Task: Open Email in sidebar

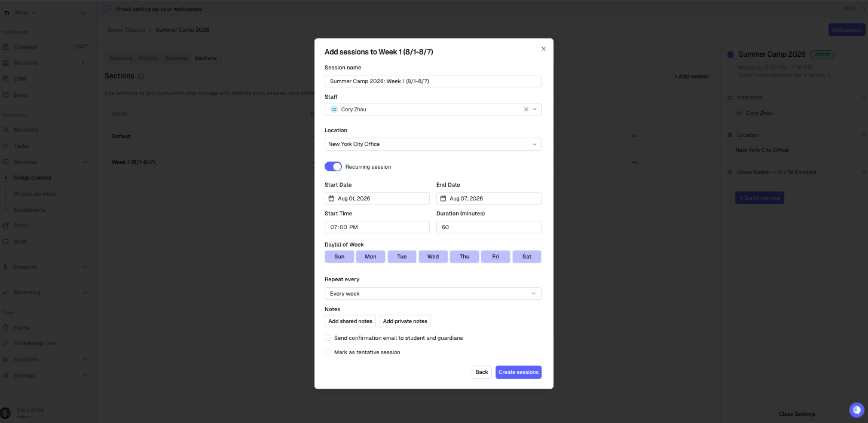Action: coord(21,95)
